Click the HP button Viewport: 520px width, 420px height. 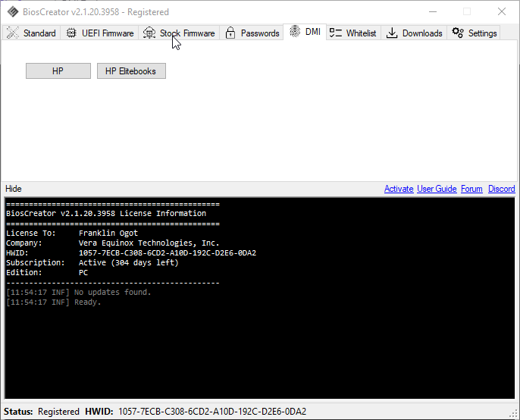click(x=58, y=71)
